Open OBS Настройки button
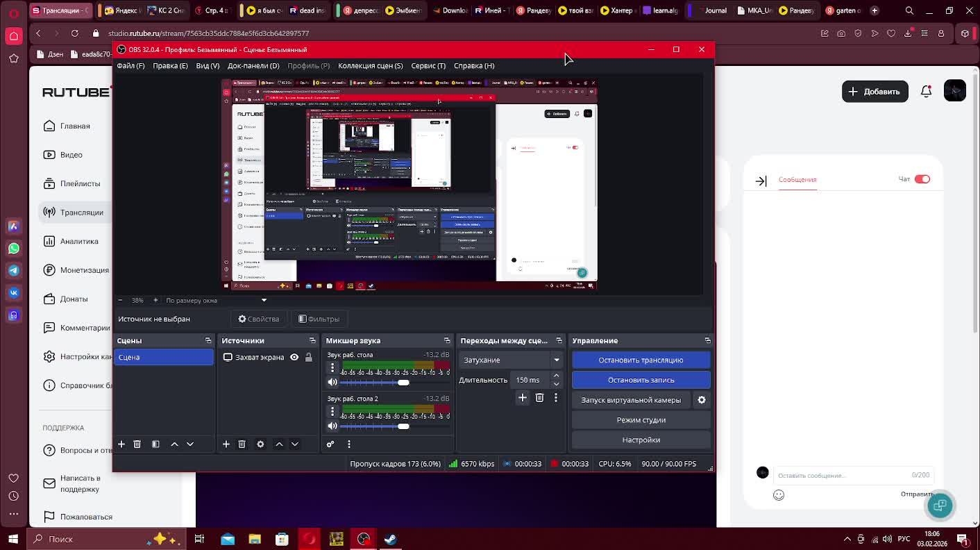Image resolution: width=980 pixels, height=550 pixels. coord(641,440)
